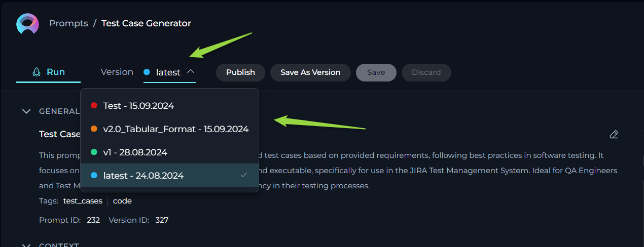Go to Prompts breadcrumb link

[68, 23]
